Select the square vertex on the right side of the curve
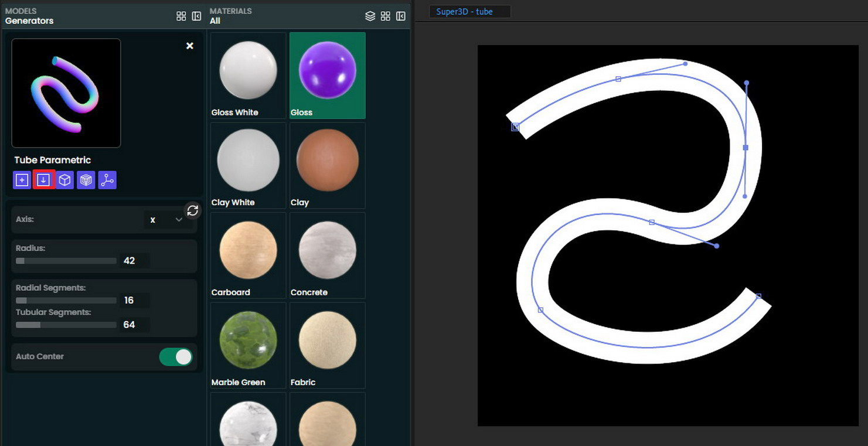Screen dimensions: 868x446 tap(746, 148)
